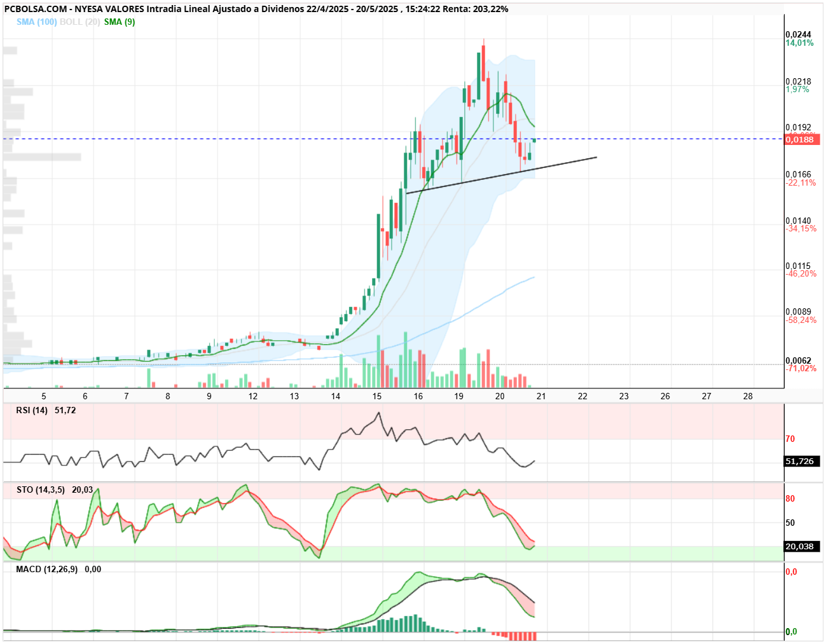Image resolution: width=826 pixels, height=644 pixels.
Task: Click date 6 on the time axis
Action: 85,396
